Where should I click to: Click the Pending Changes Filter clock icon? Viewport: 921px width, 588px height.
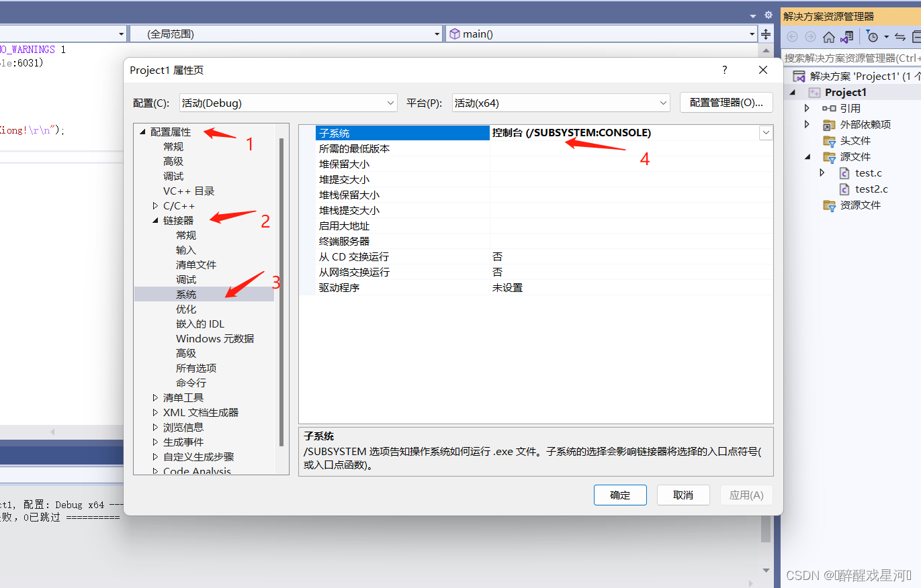tap(874, 36)
